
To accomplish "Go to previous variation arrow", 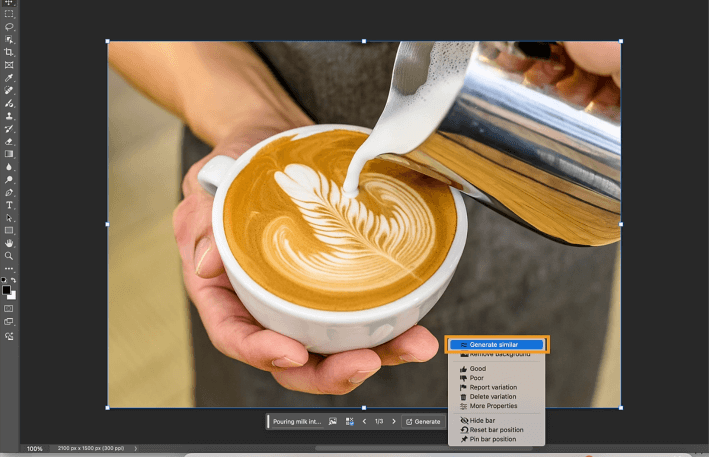I will tap(364, 422).
